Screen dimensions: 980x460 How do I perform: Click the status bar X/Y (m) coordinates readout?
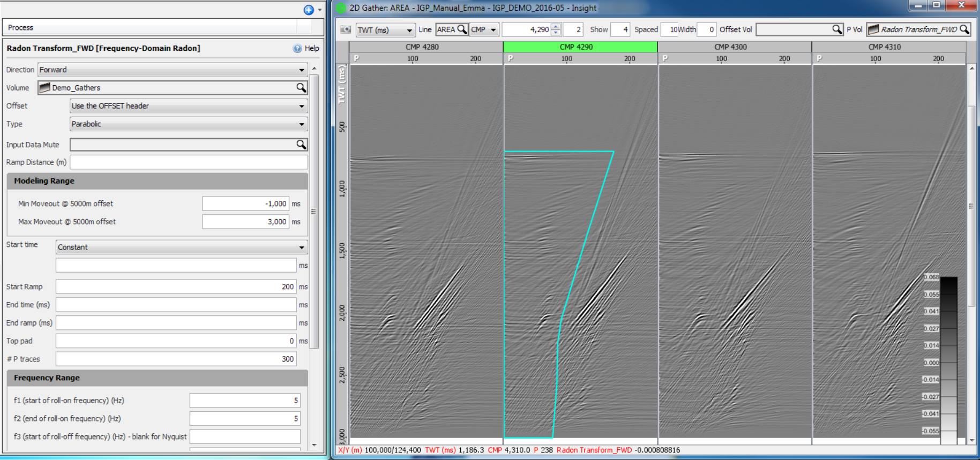click(379, 450)
